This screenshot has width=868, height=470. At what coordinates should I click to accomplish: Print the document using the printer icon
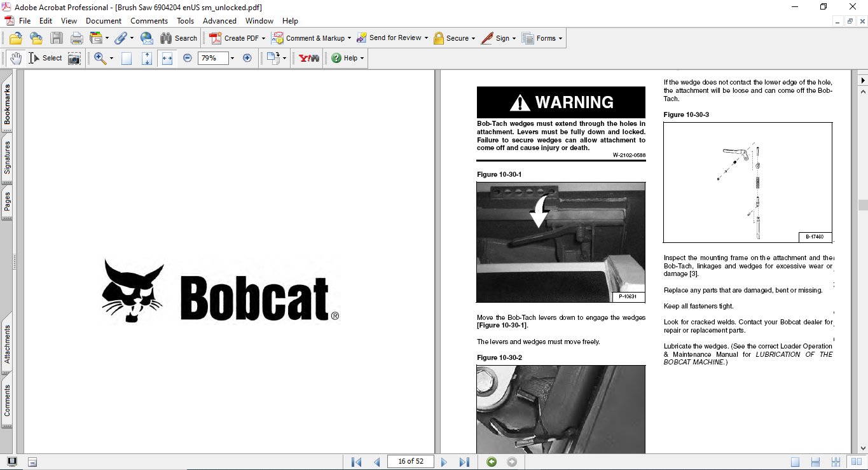[x=76, y=38]
